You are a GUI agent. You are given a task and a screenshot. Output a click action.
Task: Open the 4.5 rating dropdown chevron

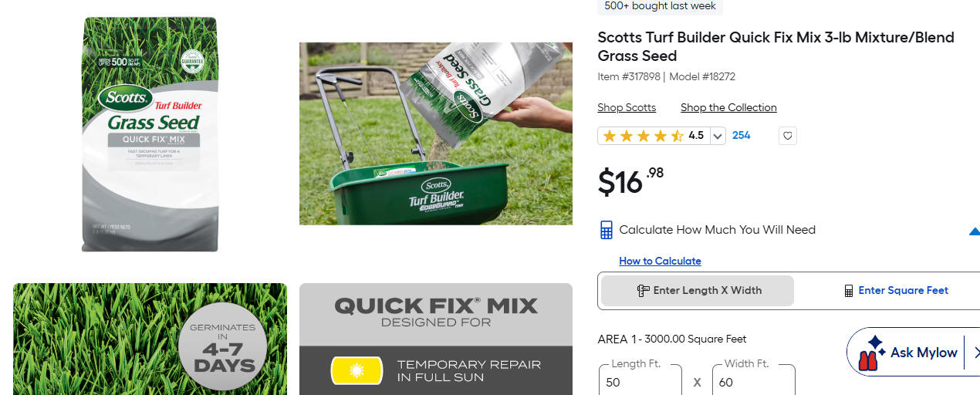coord(718,136)
